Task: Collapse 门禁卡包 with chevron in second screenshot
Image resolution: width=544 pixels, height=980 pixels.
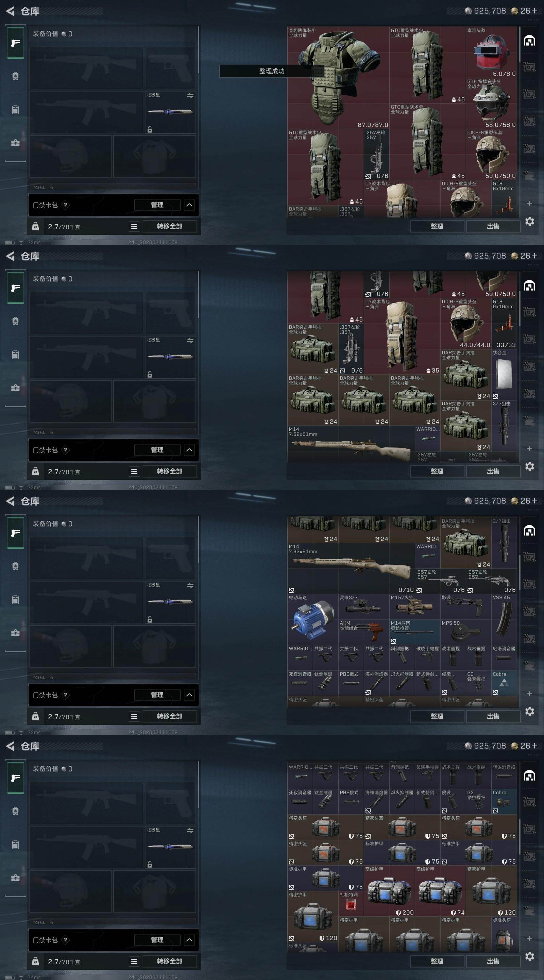Action: point(189,450)
